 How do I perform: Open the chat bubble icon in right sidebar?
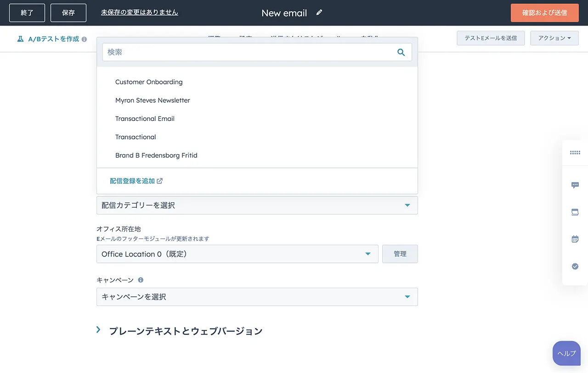tap(575, 185)
